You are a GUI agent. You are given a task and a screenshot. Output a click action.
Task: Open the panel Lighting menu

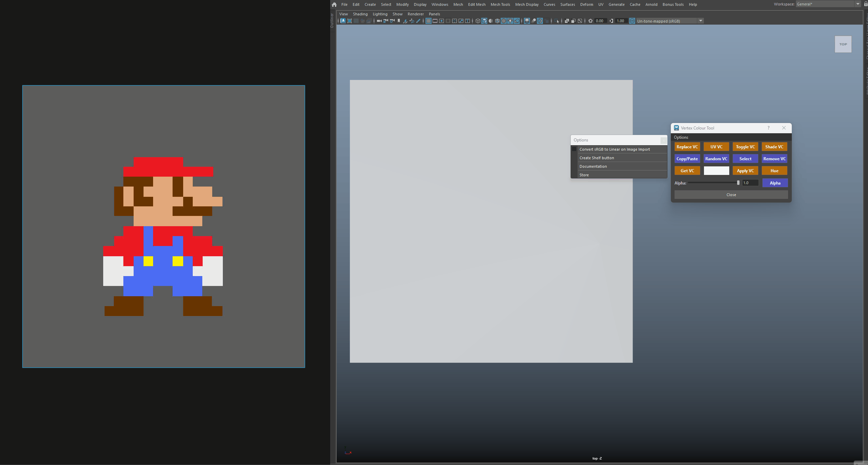tap(380, 14)
